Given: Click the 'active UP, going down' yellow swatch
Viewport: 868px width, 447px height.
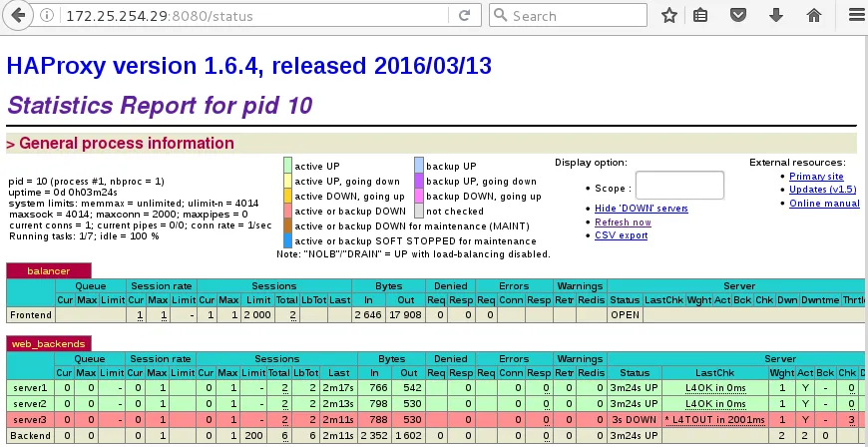Looking at the screenshot, I should click(287, 181).
